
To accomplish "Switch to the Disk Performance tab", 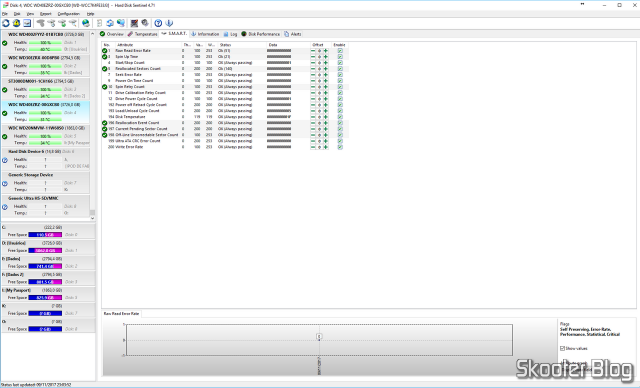I will coord(261,34).
